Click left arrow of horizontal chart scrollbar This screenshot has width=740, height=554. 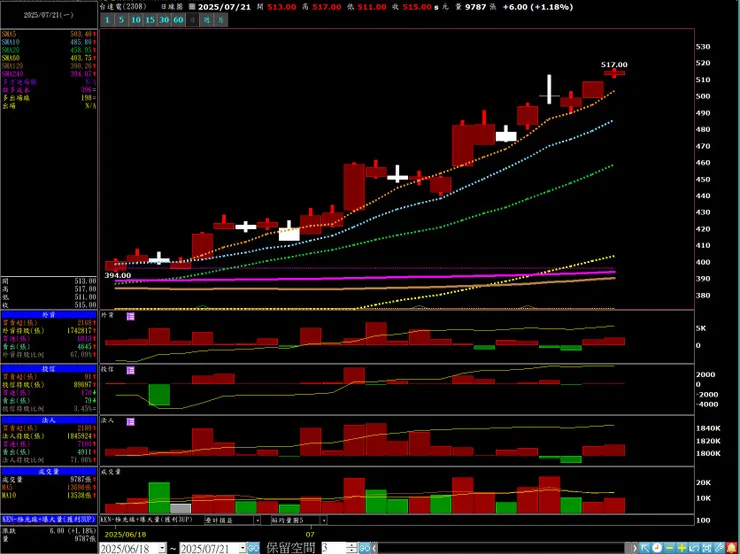375,548
